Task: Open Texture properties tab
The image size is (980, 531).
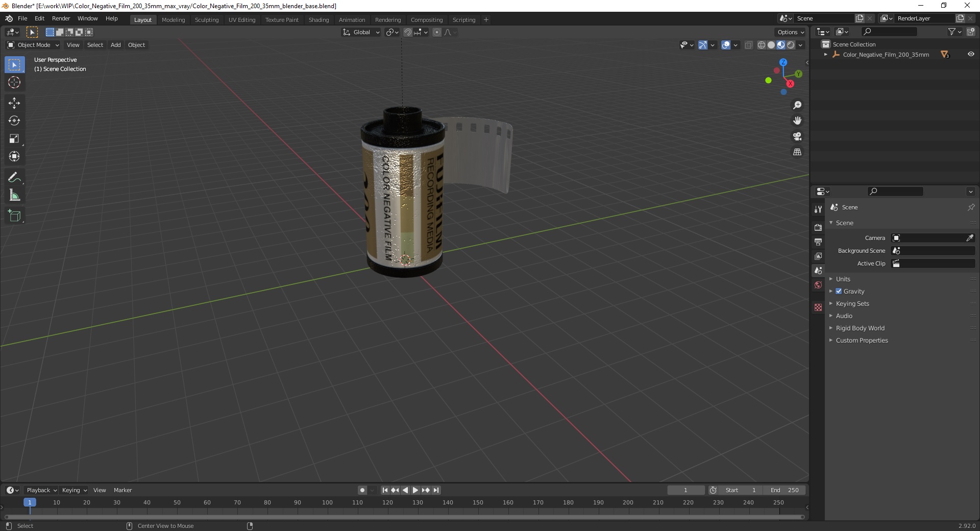Action: (818, 307)
